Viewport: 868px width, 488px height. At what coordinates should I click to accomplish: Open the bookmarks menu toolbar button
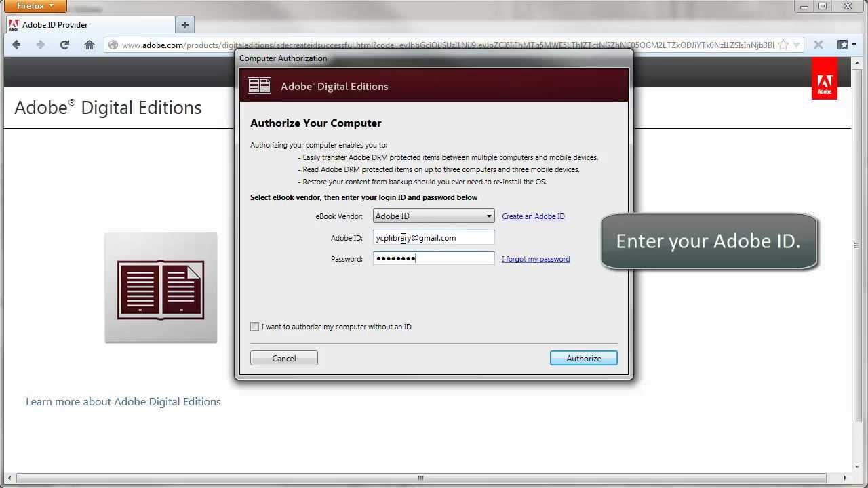pos(846,45)
